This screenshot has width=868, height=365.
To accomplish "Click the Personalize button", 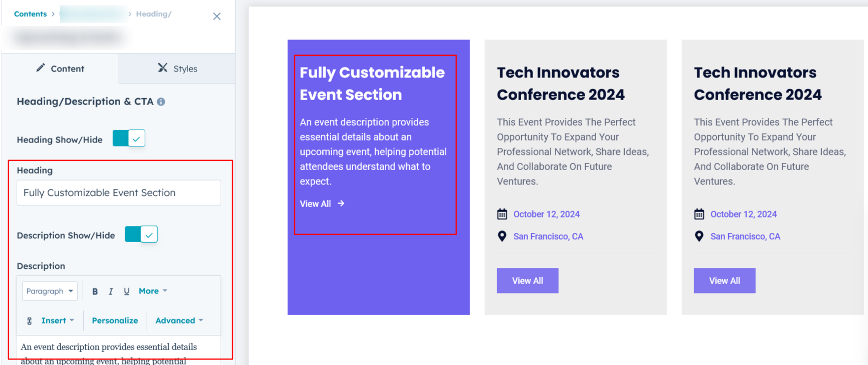I will pos(115,321).
